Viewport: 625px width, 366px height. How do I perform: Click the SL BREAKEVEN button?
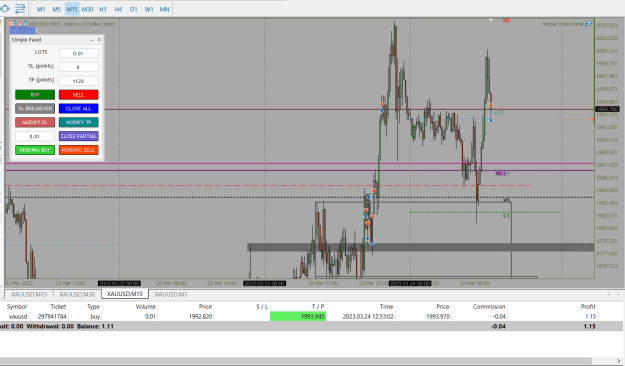[35, 108]
